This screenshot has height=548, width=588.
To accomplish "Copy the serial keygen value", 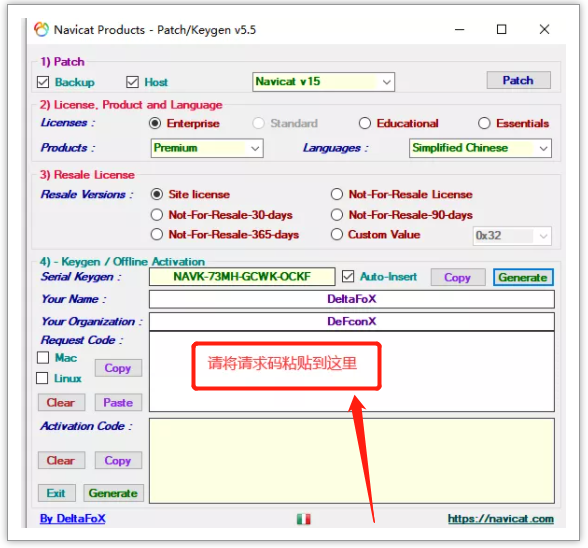I will tap(458, 277).
